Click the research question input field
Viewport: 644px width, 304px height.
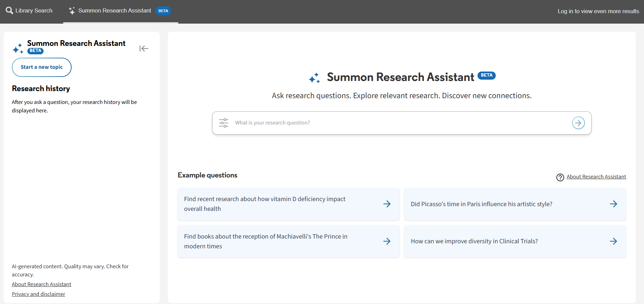point(402,123)
